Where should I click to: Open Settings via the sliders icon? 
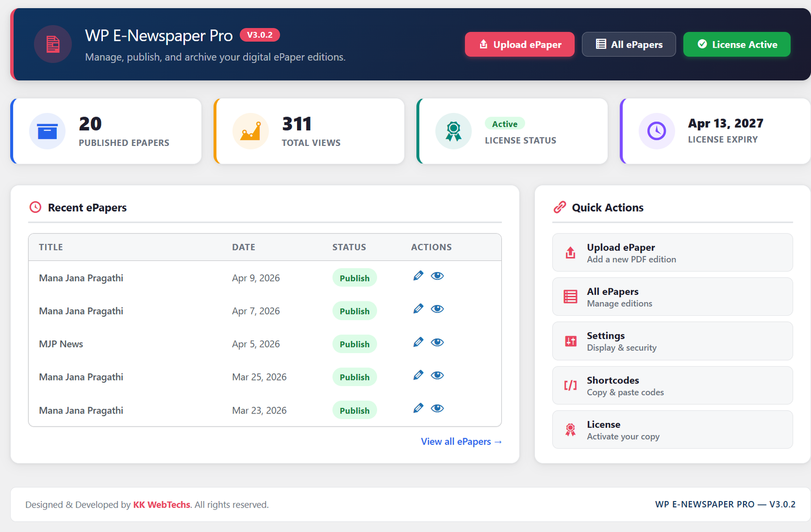click(570, 340)
